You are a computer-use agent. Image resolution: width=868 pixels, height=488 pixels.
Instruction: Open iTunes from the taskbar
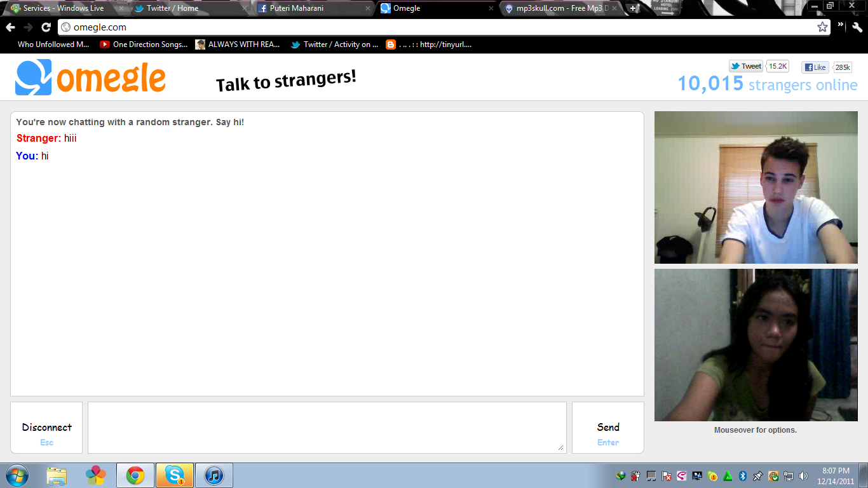(214, 475)
